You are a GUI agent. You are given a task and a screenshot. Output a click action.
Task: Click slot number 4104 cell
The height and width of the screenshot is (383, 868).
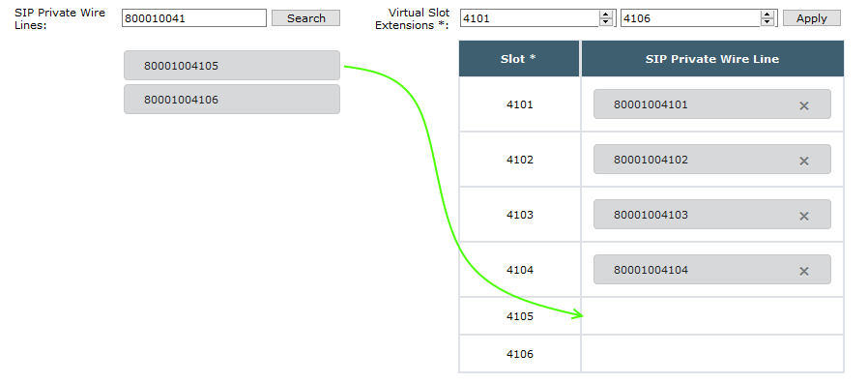click(x=520, y=270)
